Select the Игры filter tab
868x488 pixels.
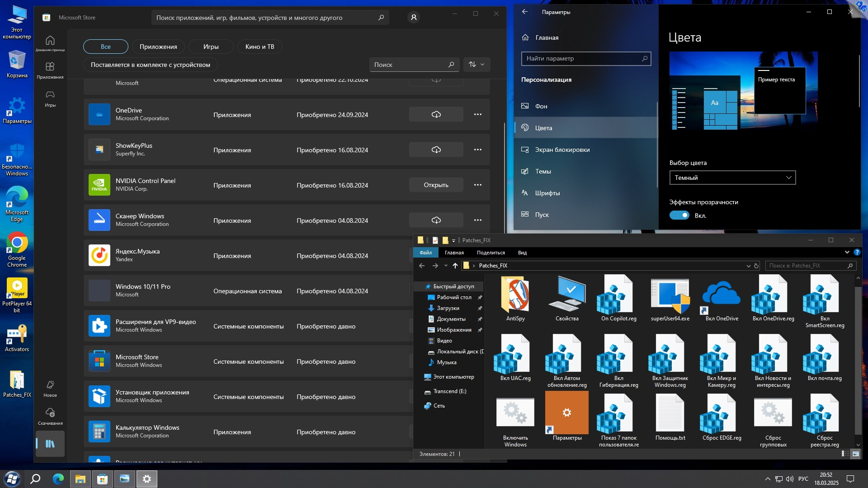pos(211,47)
